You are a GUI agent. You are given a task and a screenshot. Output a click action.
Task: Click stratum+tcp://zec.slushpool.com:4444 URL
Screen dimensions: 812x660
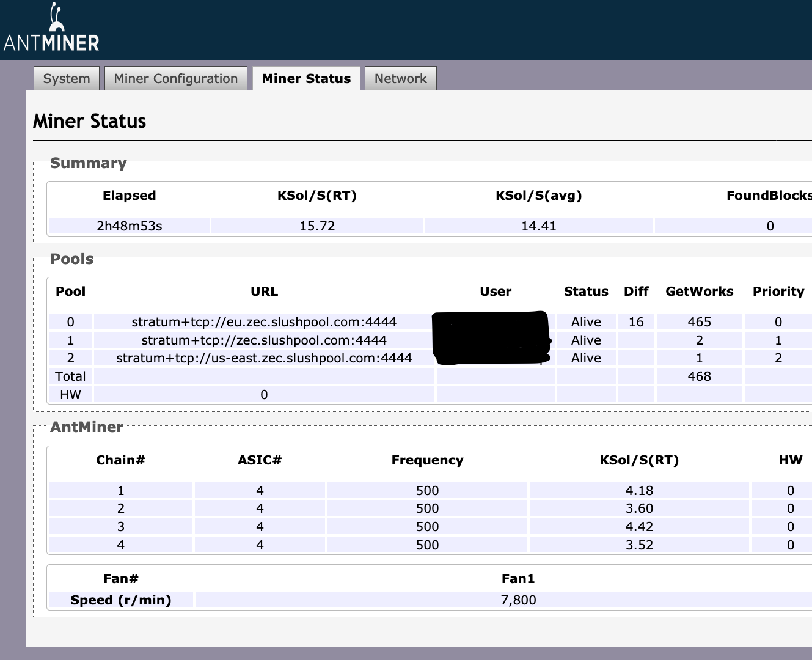(x=264, y=340)
